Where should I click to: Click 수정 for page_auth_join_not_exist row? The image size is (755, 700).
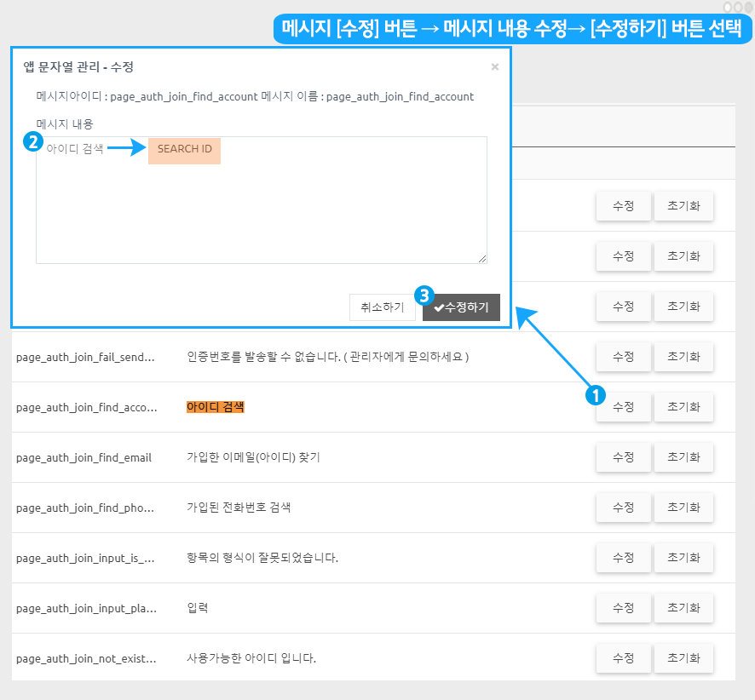[x=623, y=658]
